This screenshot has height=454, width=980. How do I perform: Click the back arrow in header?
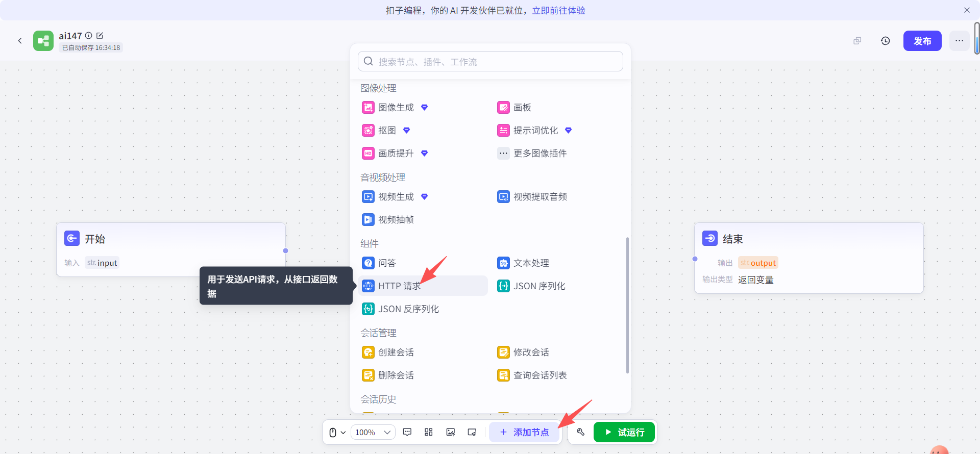20,41
